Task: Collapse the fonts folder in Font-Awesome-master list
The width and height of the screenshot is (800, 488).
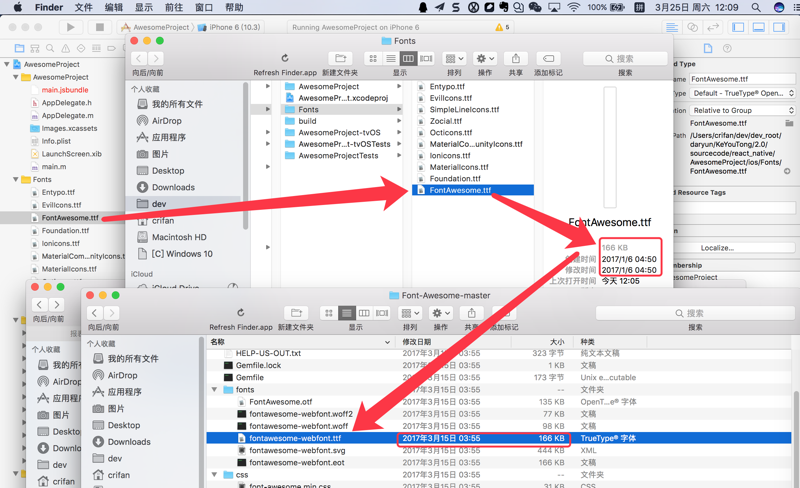Action: point(214,389)
